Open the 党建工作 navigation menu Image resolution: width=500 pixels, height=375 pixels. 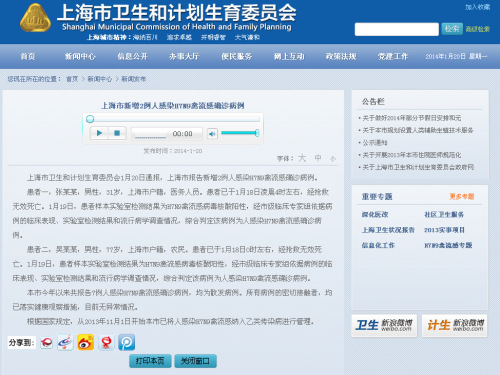393,56
